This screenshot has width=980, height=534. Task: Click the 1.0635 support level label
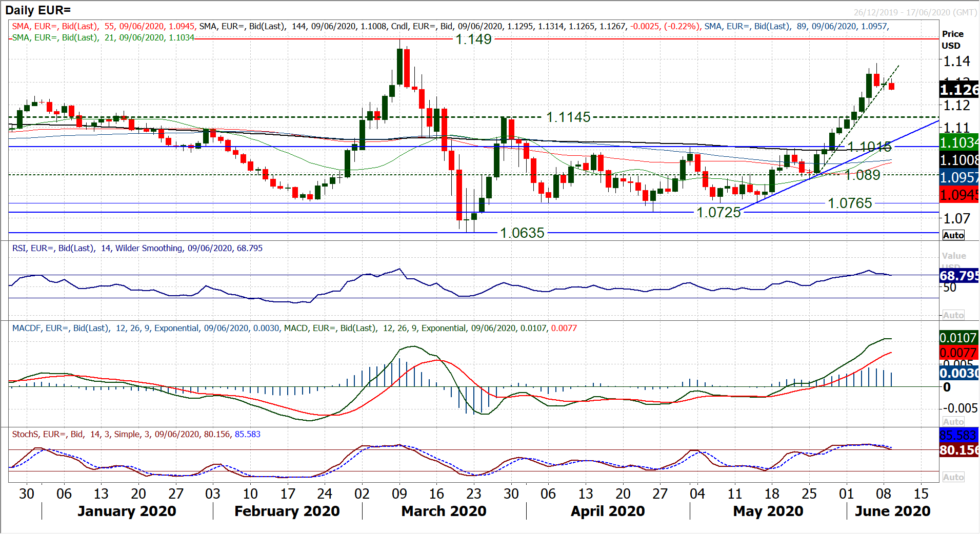click(522, 233)
